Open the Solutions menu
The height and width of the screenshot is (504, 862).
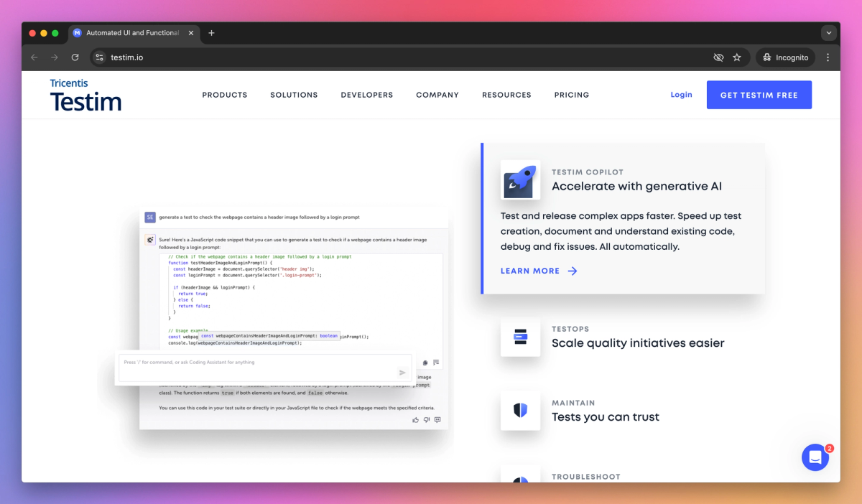click(294, 95)
